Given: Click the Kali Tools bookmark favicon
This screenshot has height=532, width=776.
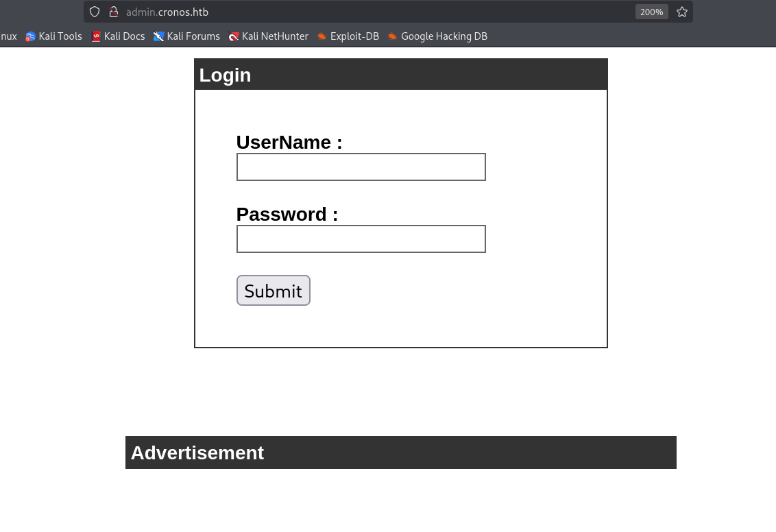Looking at the screenshot, I should (30, 36).
